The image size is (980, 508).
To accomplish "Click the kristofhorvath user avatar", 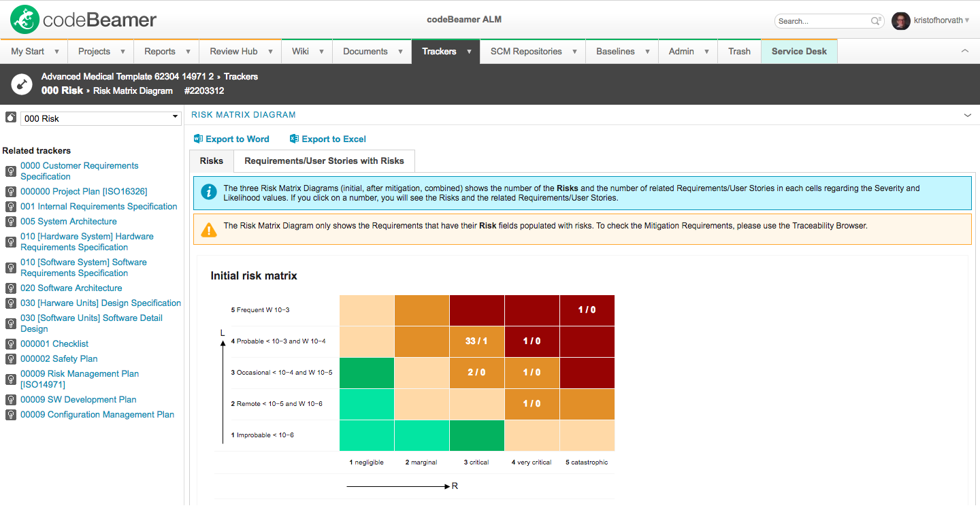I will point(900,21).
